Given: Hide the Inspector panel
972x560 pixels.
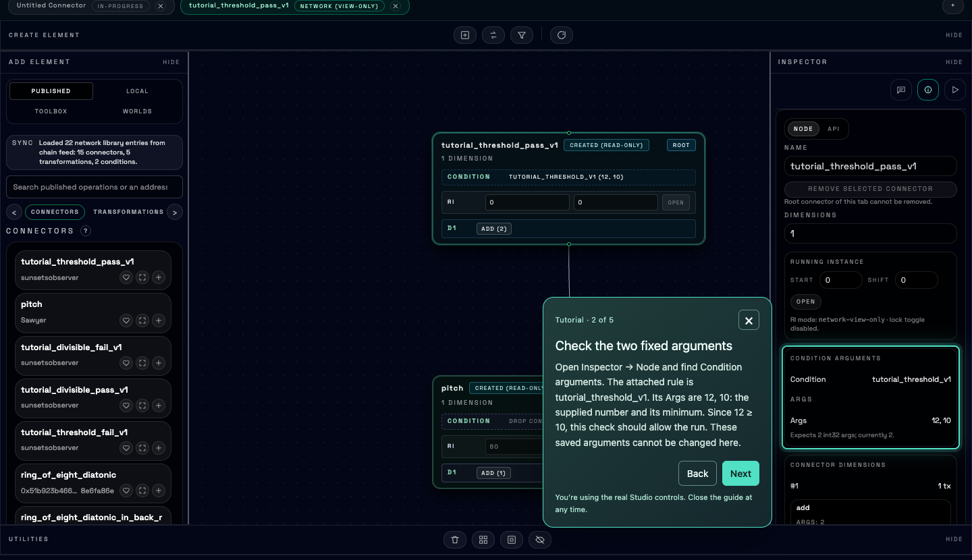Looking at the screenshot, I should point(954,62).
